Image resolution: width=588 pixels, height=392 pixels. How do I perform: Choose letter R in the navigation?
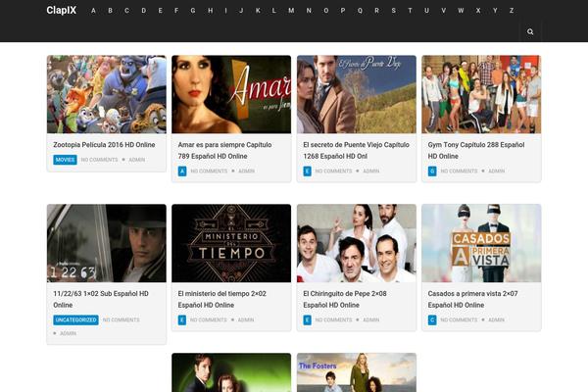point(377,11)
